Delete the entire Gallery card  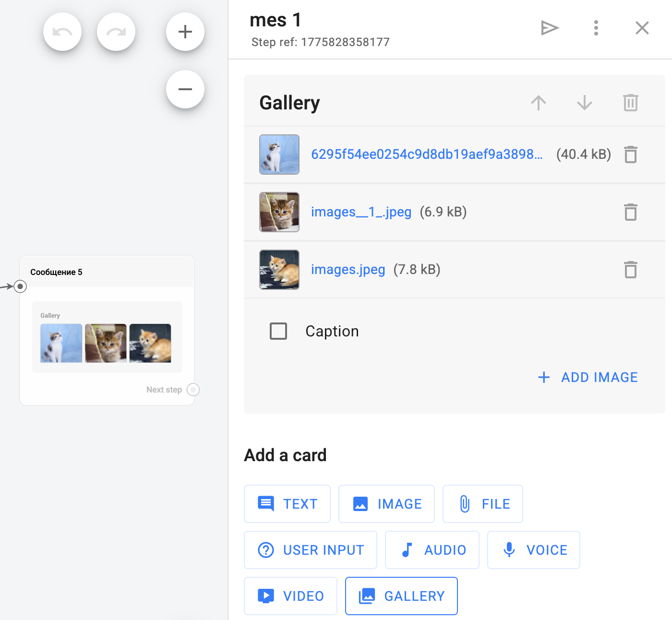pyautogui.click(x=631, y=103)
